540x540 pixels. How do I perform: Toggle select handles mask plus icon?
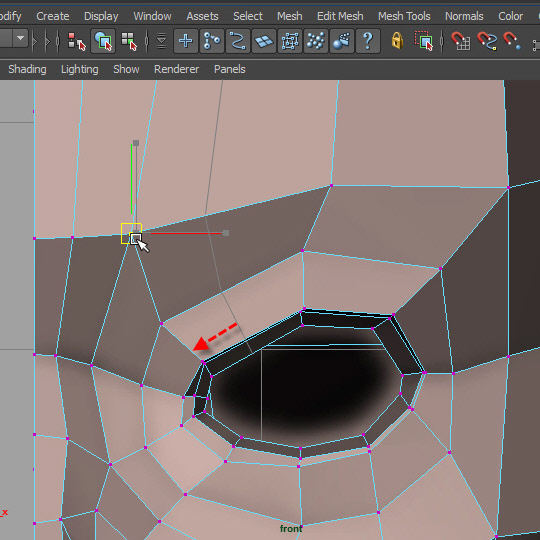click(186, 41)
